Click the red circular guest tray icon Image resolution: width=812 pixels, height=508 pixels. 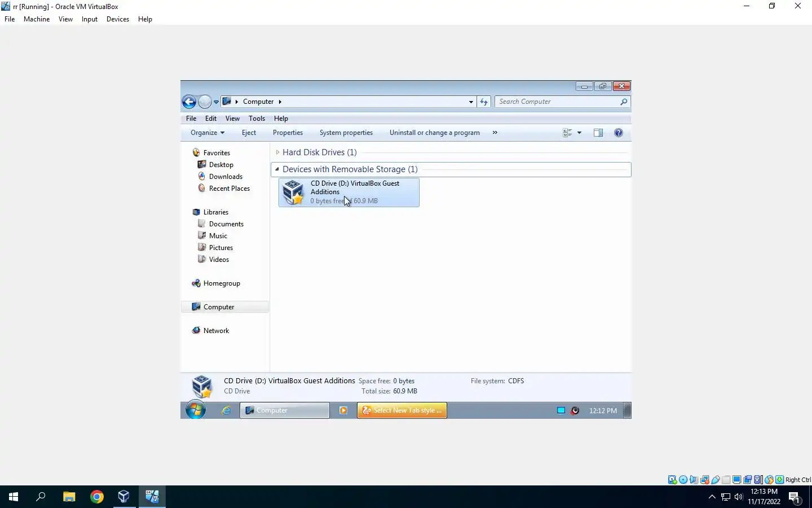click(575, 410)
